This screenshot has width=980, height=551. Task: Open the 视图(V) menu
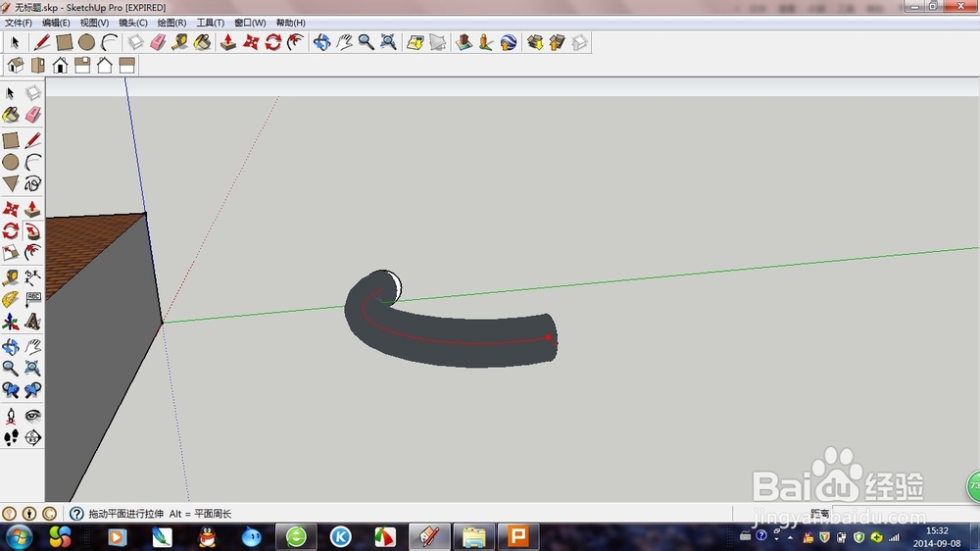94,23
